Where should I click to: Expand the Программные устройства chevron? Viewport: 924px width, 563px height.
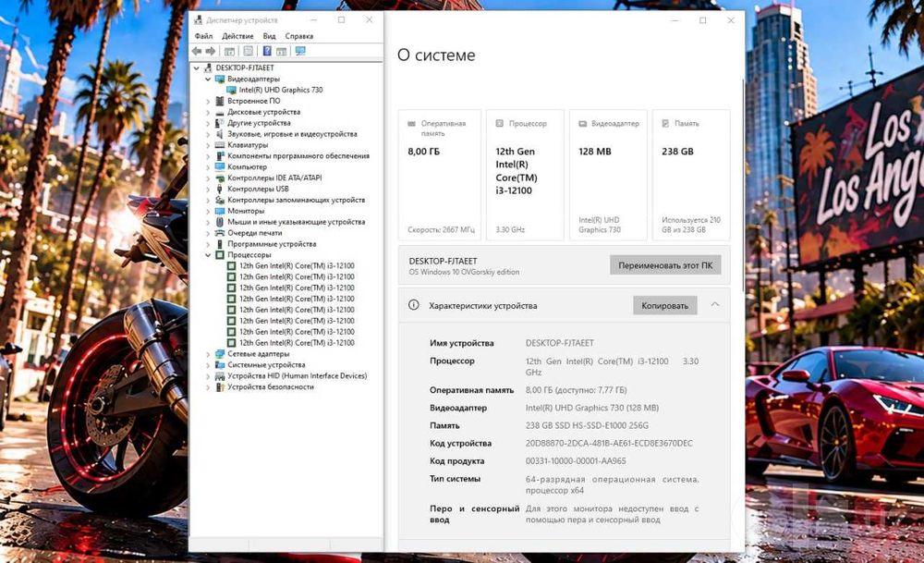coord(208,244)
